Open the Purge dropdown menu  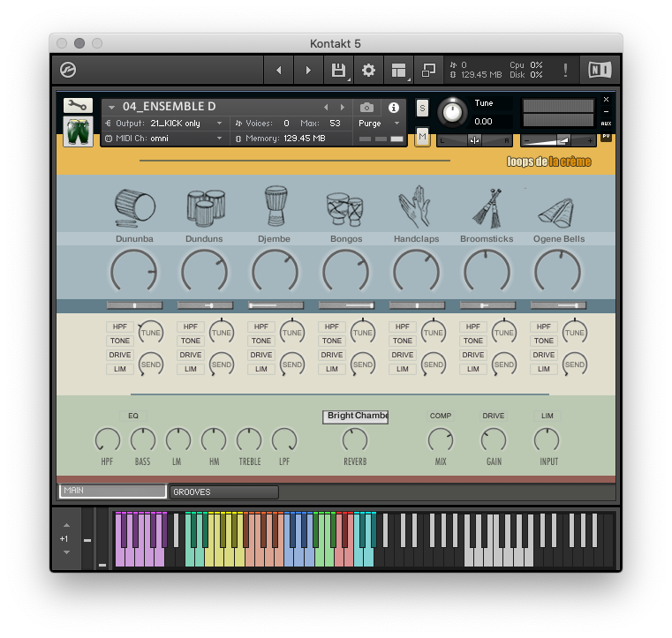tap(379, 124)
